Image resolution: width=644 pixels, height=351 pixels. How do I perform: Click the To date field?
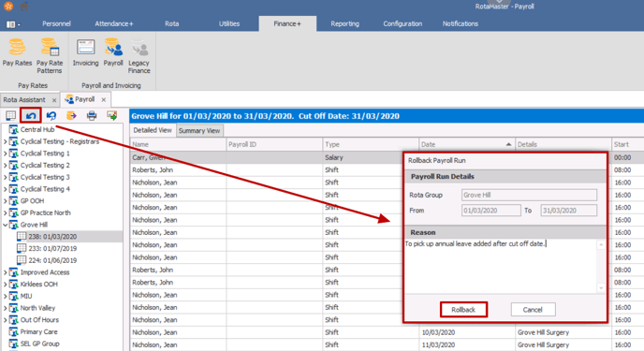coord(568,211)
